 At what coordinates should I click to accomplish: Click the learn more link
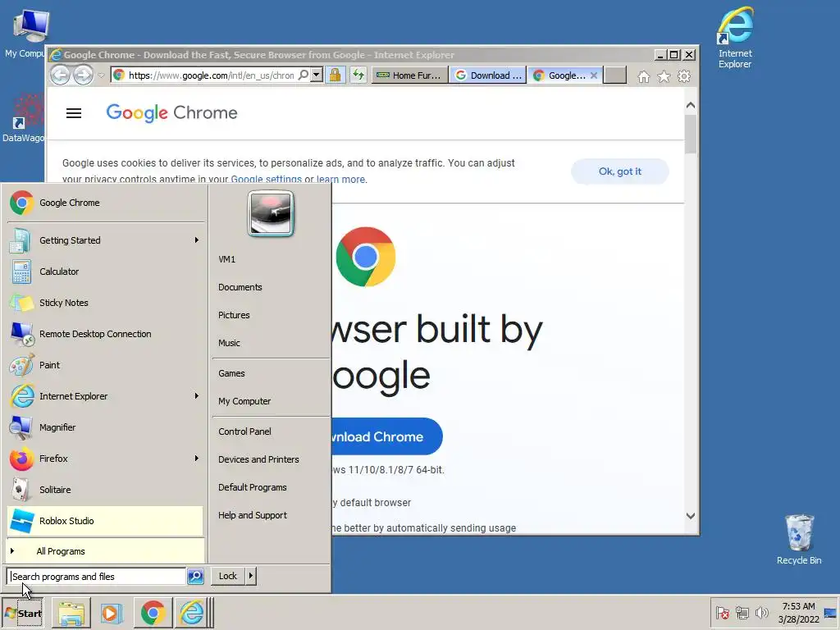340,180
